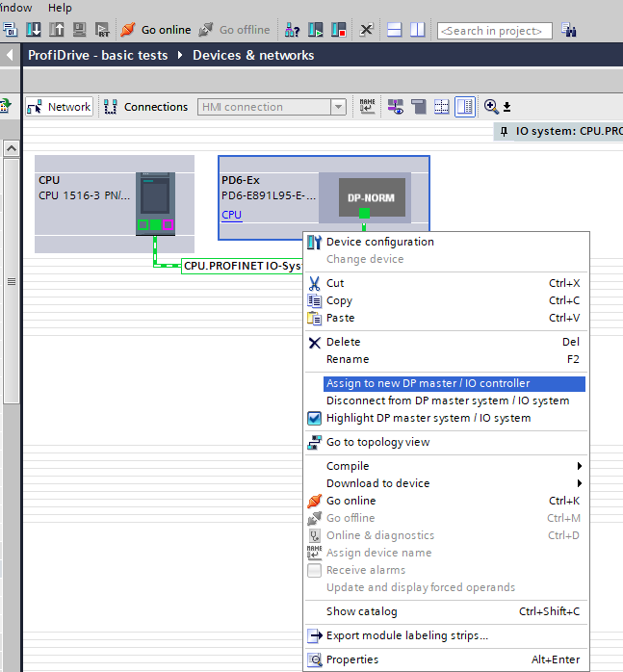Toggle the Network mode button

59,107
